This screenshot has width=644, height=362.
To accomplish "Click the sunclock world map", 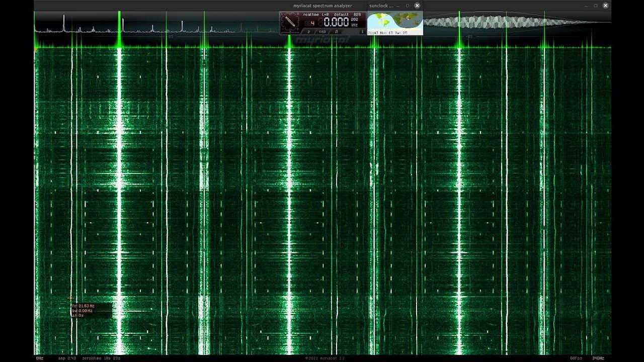I will pos(395,21).
